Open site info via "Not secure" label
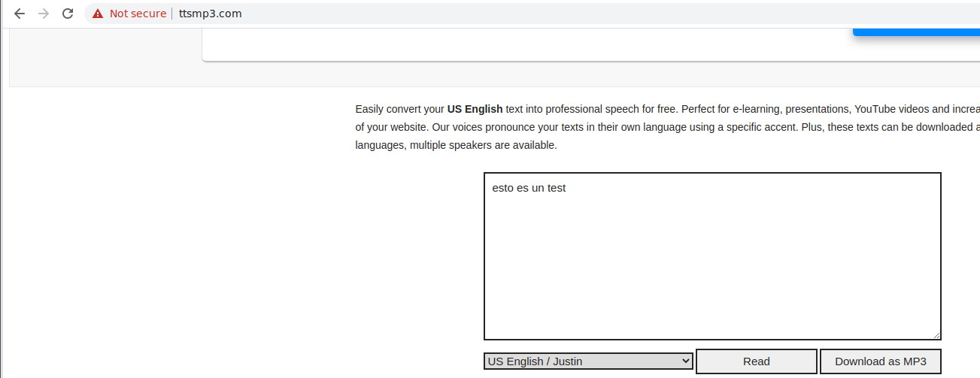Screen dimensions: 980x378 138,14
